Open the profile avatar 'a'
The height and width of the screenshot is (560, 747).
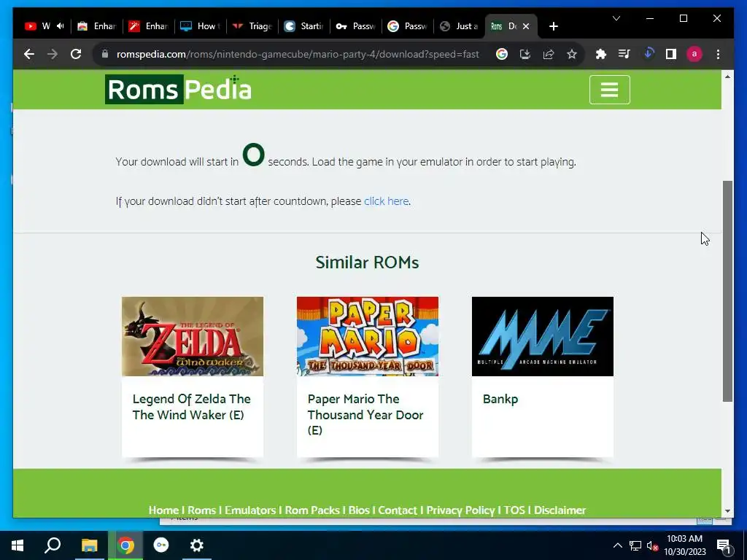click(x=694, y=54)
